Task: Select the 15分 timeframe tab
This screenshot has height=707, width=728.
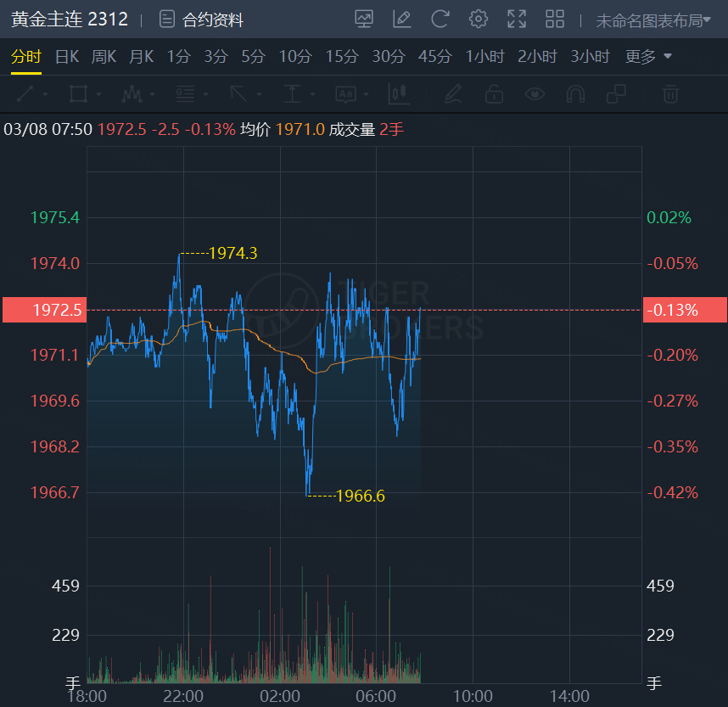Action: click(x=342, y=57)
